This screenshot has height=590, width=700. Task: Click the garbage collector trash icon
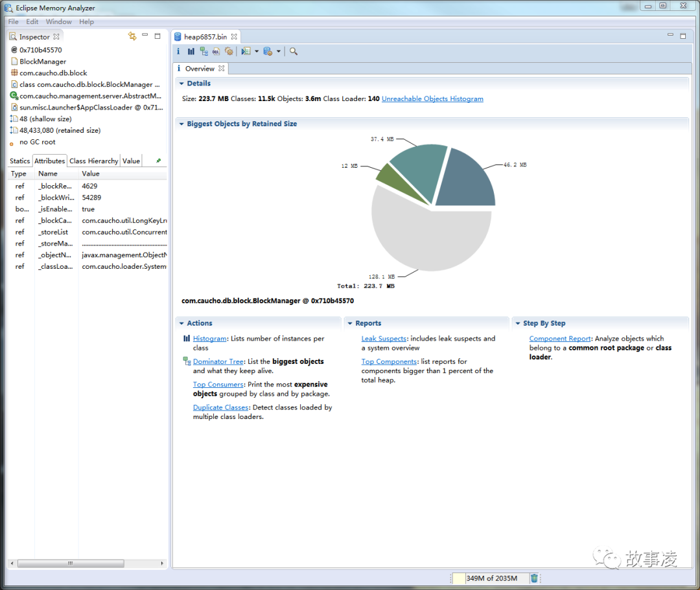534,578
